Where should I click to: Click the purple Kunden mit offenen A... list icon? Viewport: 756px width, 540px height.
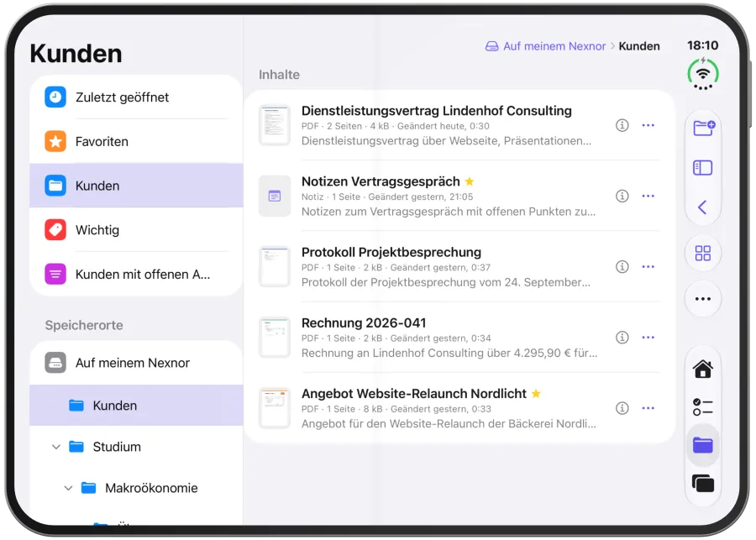(55, 275)
